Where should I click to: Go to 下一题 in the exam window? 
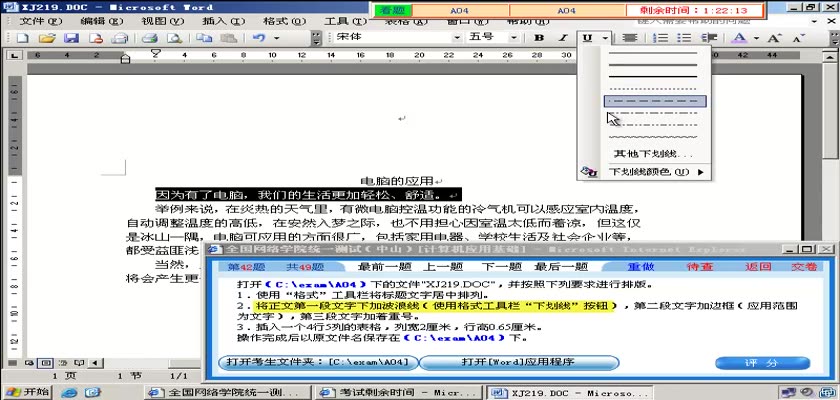501,267
